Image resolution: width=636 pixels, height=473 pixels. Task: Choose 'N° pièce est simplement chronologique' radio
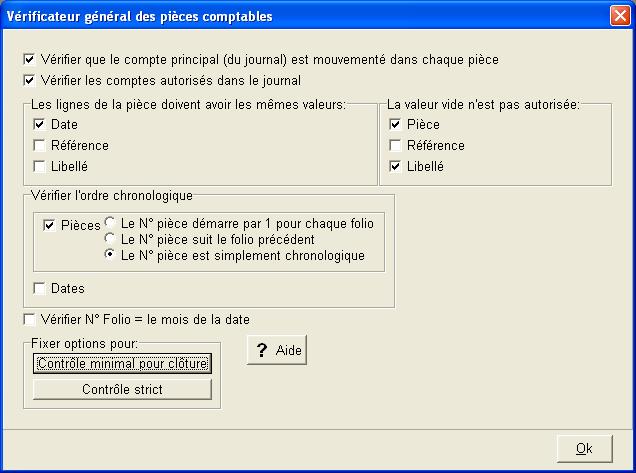coord(111,255)
